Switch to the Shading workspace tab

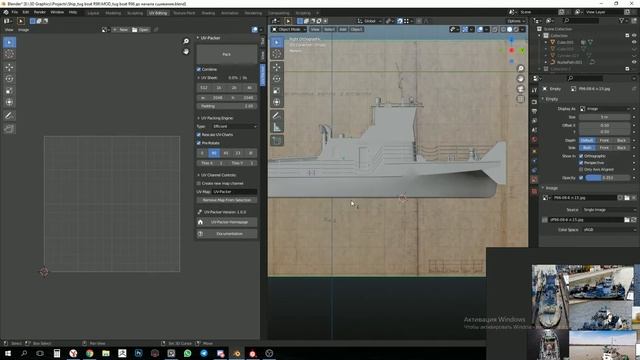(208, 13)
